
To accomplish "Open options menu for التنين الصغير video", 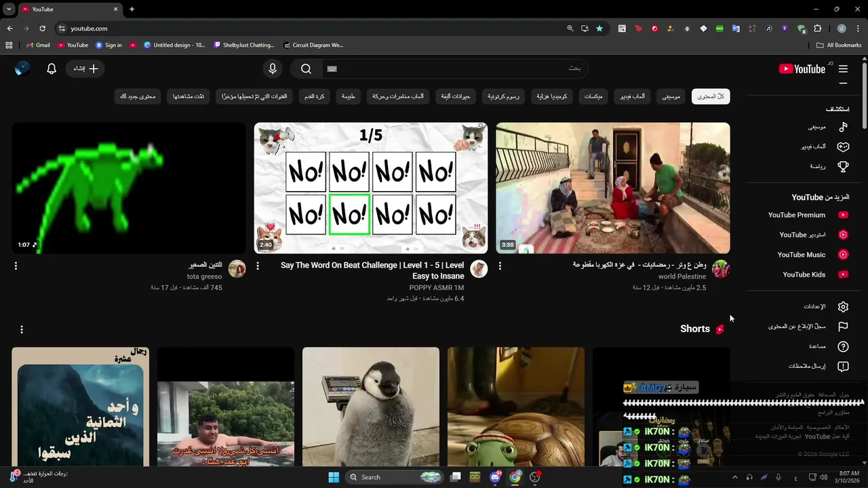I will pyautogui.click(x=16, y=266).
